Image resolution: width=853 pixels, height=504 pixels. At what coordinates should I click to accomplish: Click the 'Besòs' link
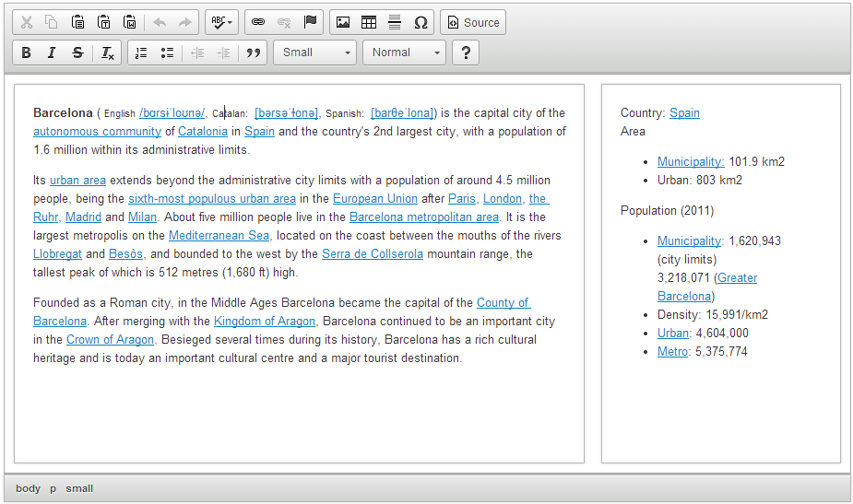pyautogui.click(x=125, y=254)
